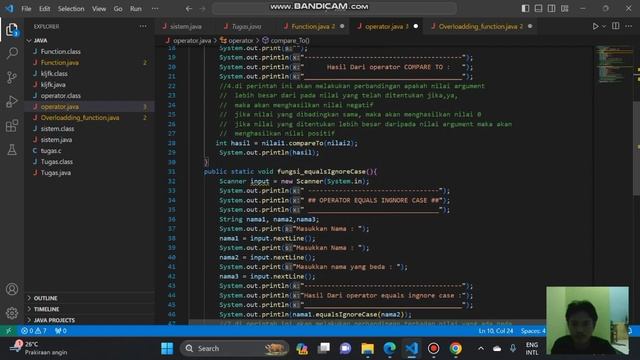Toggle Primary Side Bar layout icon
The image size is (640, 360).
point(525,8)
